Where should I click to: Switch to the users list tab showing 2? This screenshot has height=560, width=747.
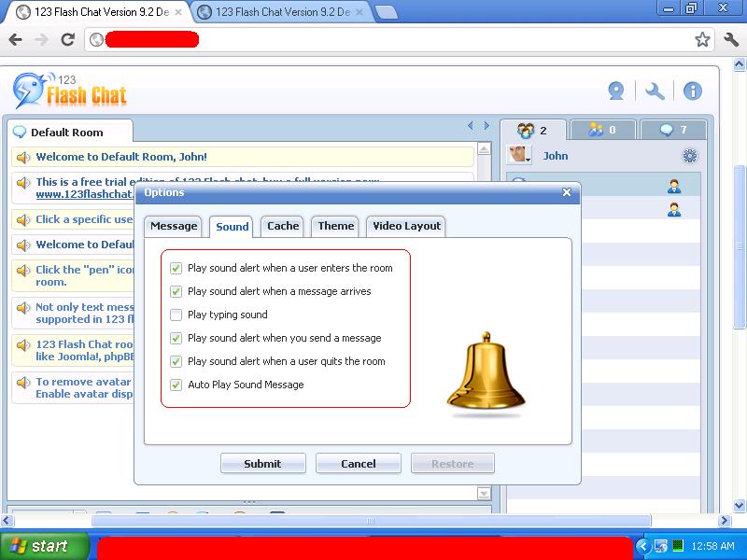[x=532, y=130]
